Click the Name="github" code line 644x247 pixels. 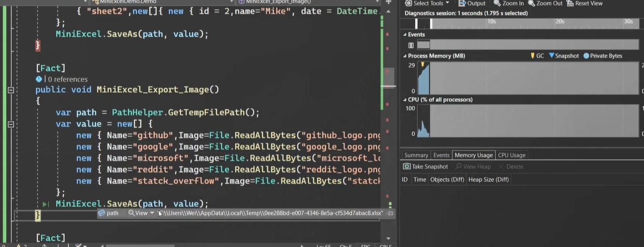tap(228, 135)
